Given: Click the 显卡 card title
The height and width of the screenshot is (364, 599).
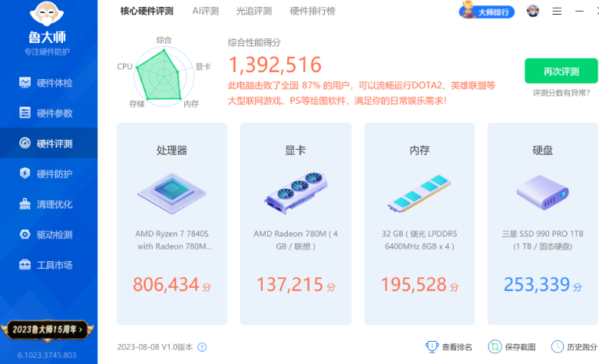Looking at the screenshot, I should coord(296,150).
